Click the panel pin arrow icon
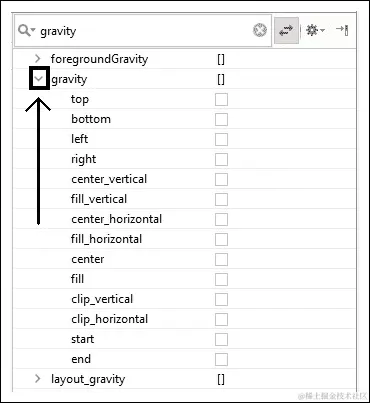The width and height of the screenshot is (370, 403). pyautogui.click(x=342, y=30)
